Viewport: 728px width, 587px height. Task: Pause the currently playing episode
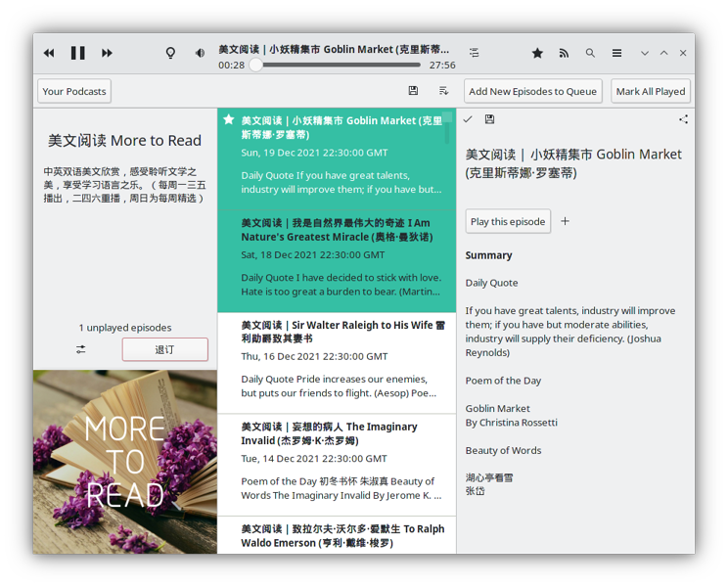(78, 53)
